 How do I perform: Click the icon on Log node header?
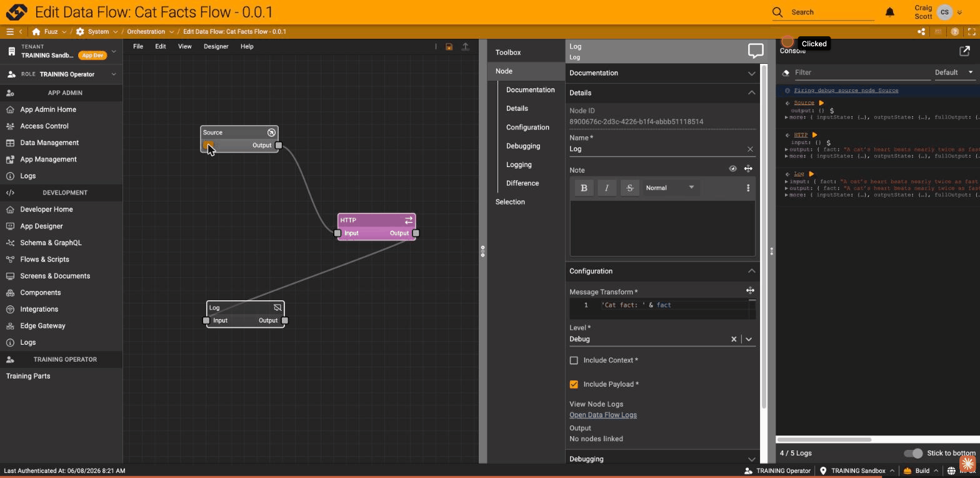pyautogui.click(x=277, y=308)
